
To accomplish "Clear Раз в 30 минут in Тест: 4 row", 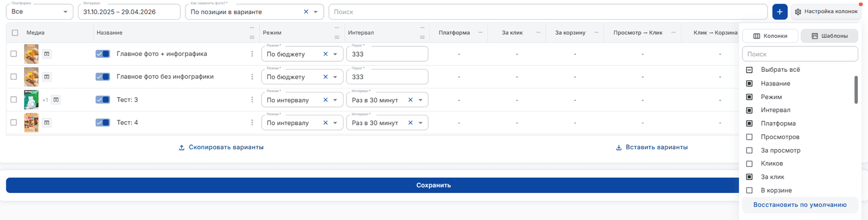I will tap(411, 123).
